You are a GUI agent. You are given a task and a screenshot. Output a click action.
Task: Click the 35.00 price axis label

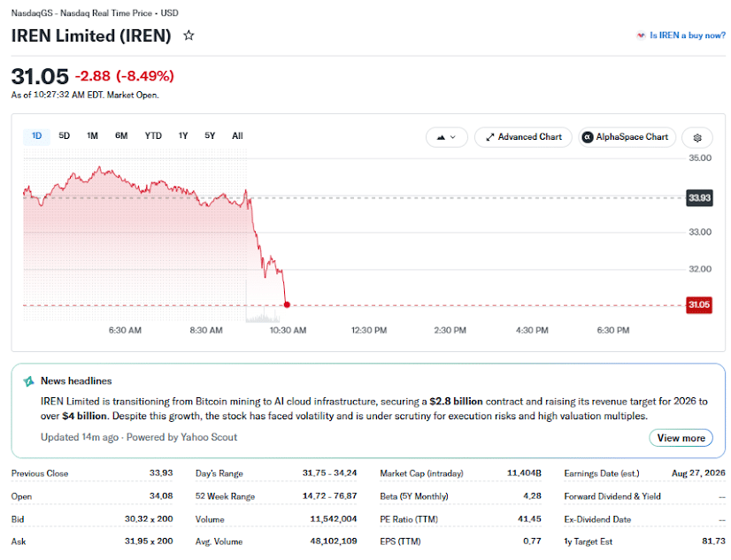(x=700, y=158)
